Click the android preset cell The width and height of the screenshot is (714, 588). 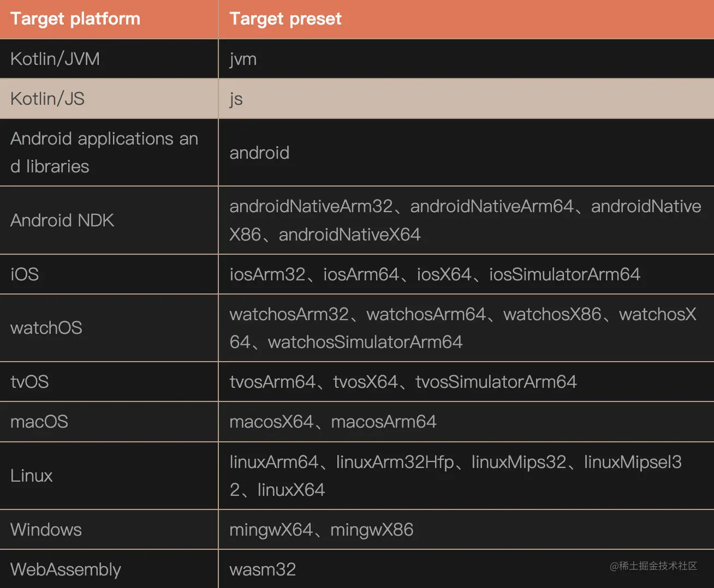259,153
